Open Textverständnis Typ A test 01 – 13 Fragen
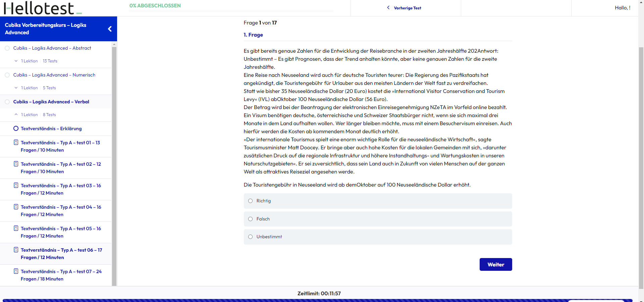The width and height of the screenshot is (644, 302). [60, 146]
